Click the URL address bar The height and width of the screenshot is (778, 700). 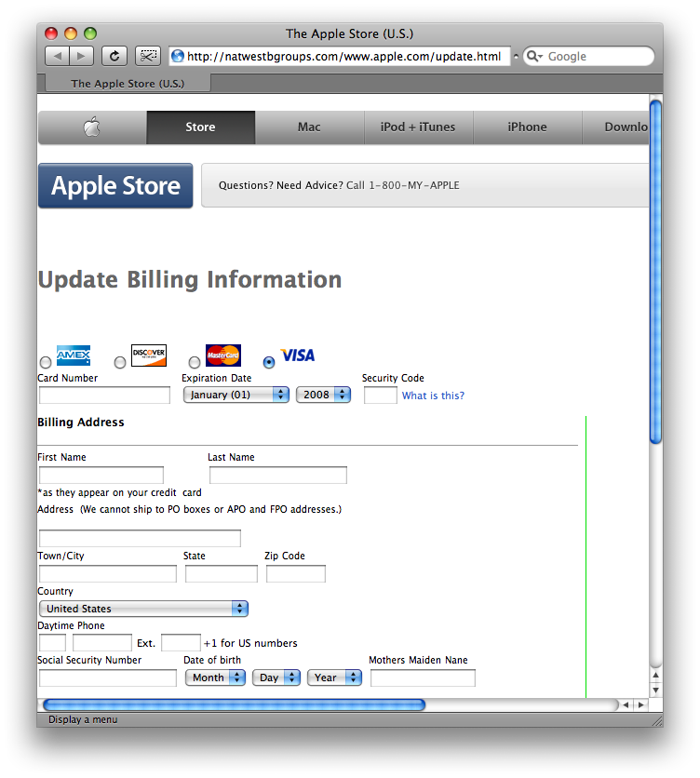340,56
